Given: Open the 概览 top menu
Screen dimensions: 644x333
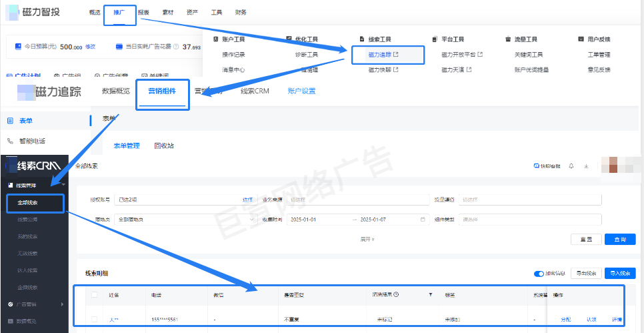Looking at the screenshot, I should point(95,12).
